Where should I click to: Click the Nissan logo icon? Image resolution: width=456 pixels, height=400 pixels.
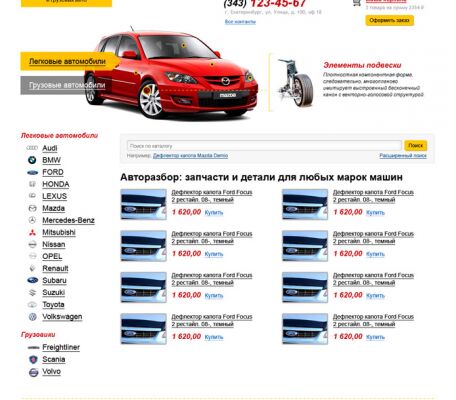[x=32, y=245]
